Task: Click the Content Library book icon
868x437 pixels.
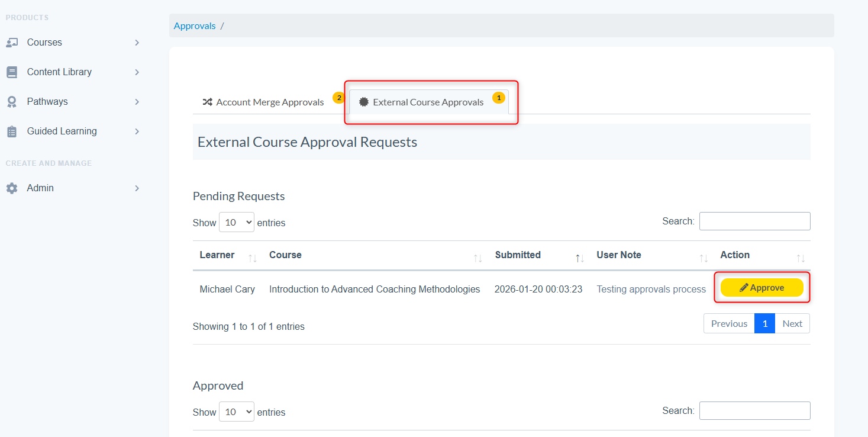Action: pyautogui.click(x=12, y=72)
